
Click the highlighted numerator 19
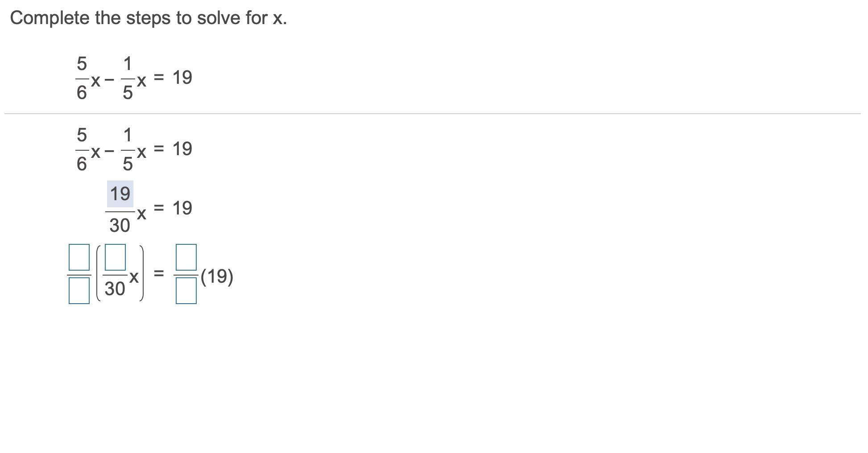[120, 194]
